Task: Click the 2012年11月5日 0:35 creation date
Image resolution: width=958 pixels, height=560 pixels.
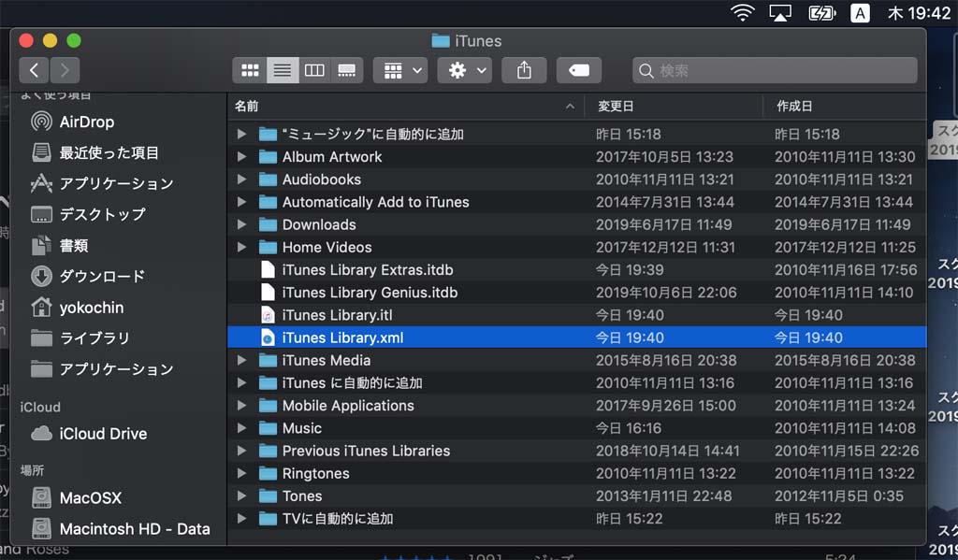Action: (839, 495)
